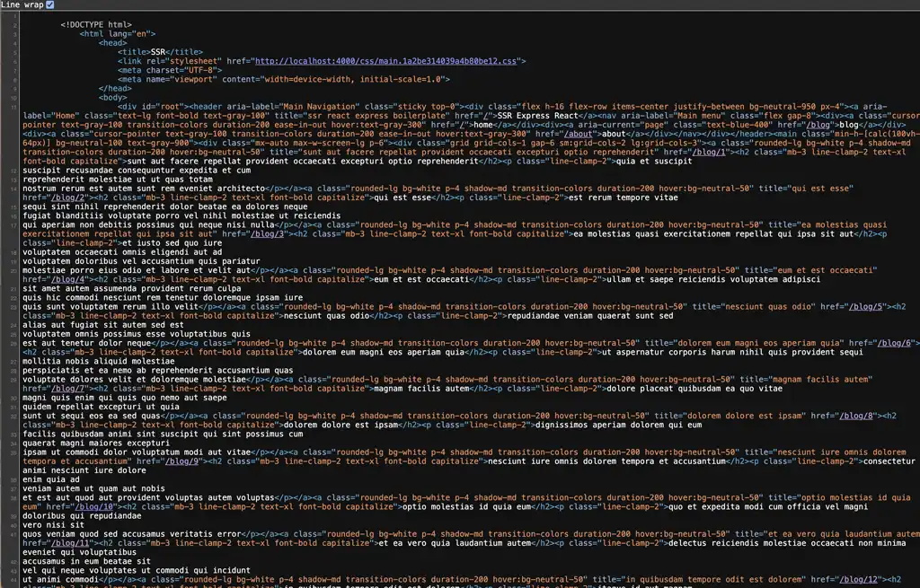This screenshot has height=588, width=920.
Task: Open the /blog/9 href link
Action: pos(181,461)
